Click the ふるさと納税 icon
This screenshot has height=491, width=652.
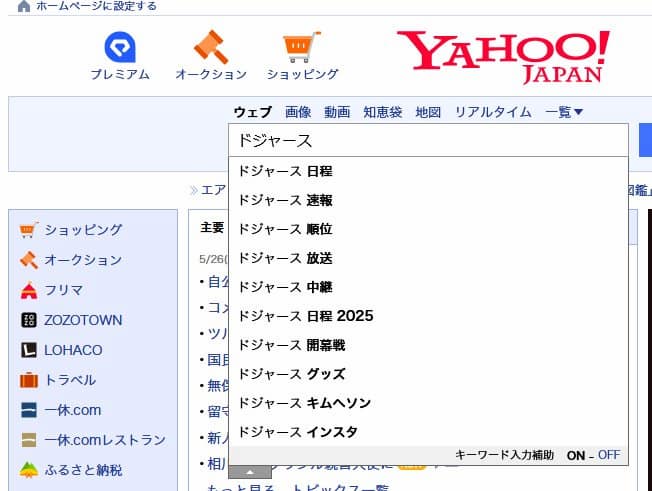tap(29, 470)
